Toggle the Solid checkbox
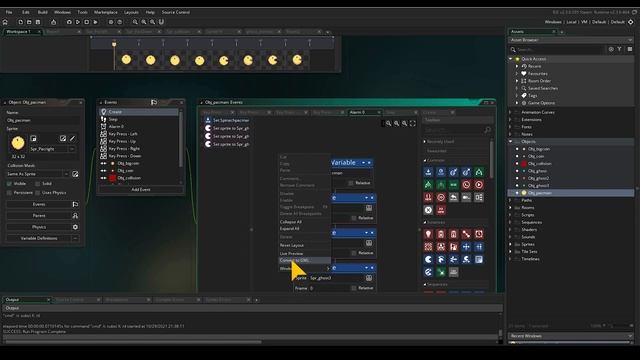 point(38,184)
